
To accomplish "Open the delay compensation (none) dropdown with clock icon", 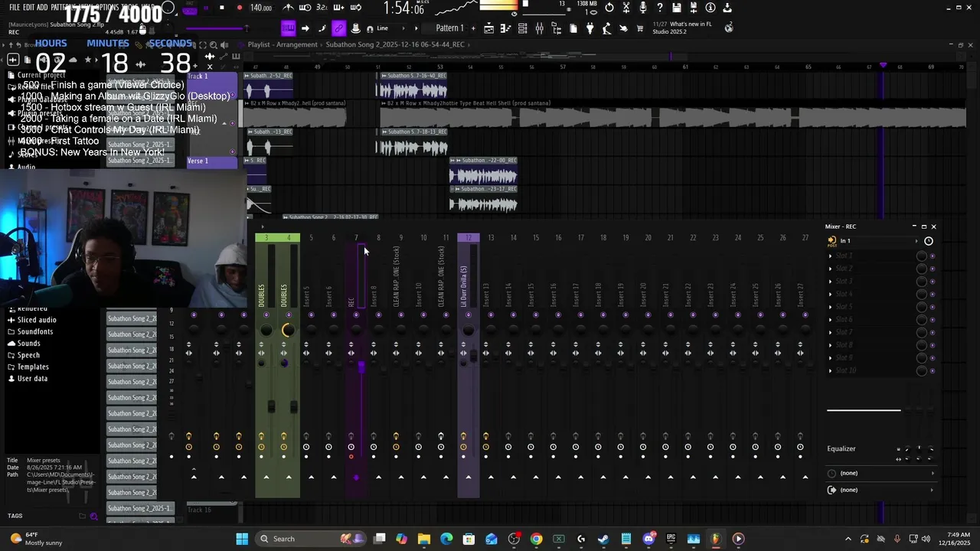I will 881,473.
